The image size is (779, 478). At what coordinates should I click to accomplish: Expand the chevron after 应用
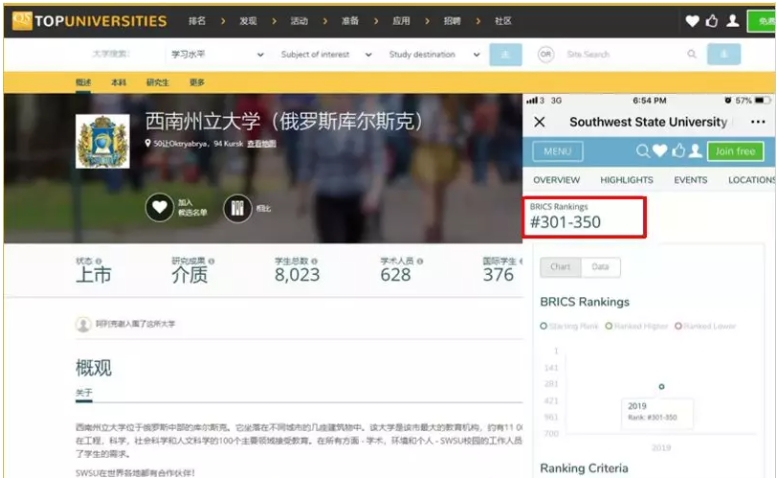pyautogui.click(x=427, y=21)
